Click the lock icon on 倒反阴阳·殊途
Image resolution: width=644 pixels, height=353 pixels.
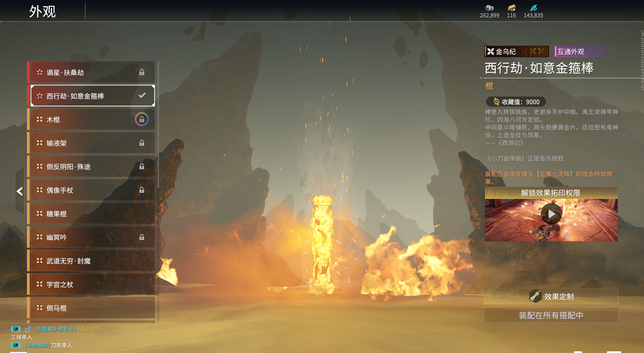coord(142,167)
